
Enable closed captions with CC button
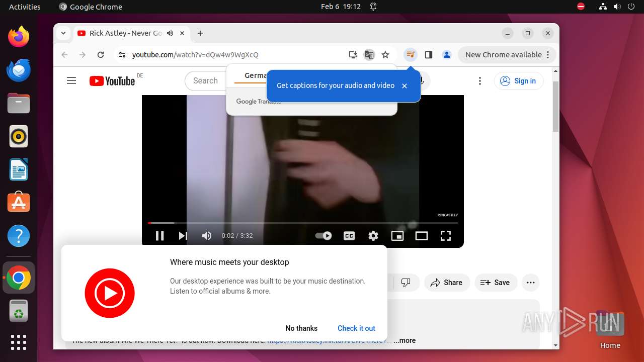pyautogui.click(x=349, y=236)
